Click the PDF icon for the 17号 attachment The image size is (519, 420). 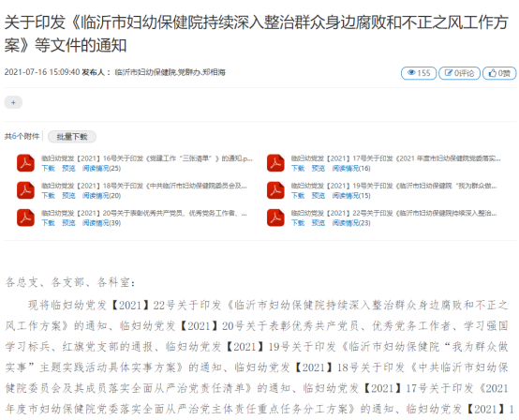pyautogui.click(x=275, y=163)
